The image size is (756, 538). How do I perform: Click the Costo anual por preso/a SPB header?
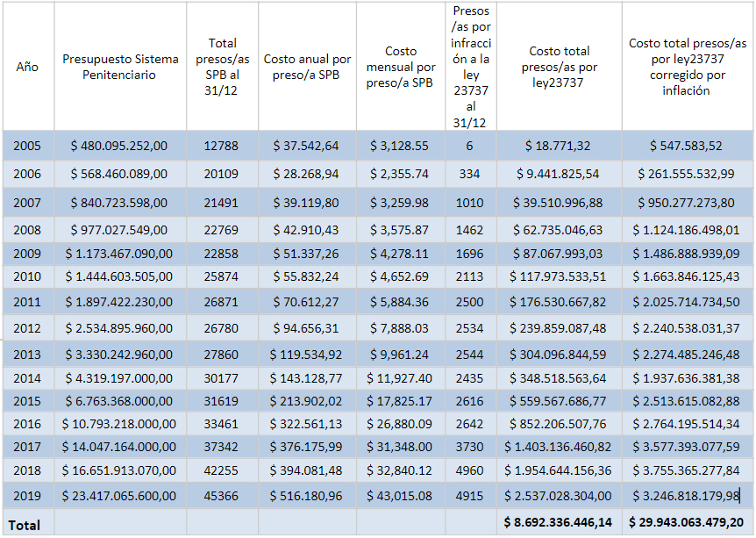pos(307,67)
